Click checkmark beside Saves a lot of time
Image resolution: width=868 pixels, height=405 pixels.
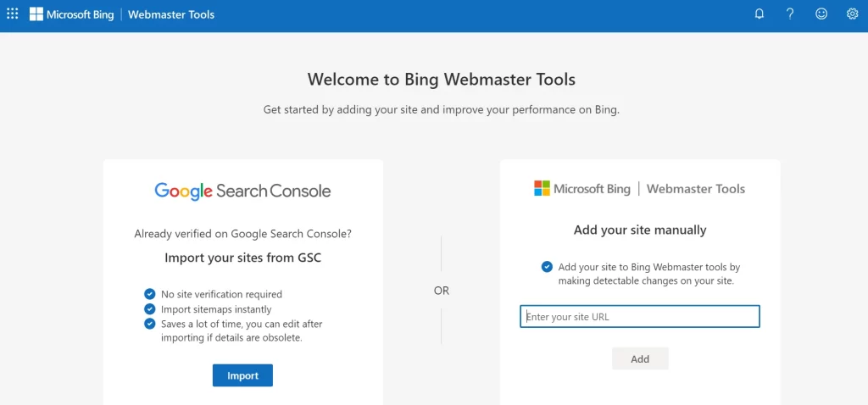(150, 324)
